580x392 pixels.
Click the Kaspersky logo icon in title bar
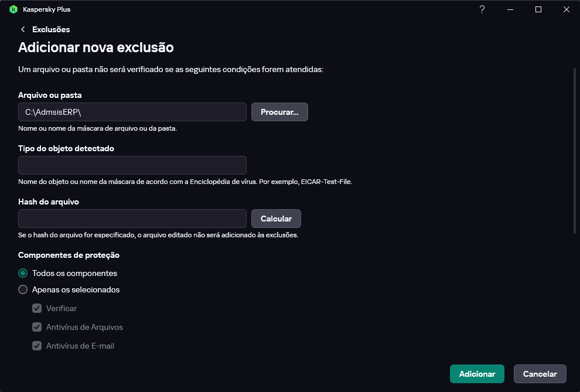13,9
